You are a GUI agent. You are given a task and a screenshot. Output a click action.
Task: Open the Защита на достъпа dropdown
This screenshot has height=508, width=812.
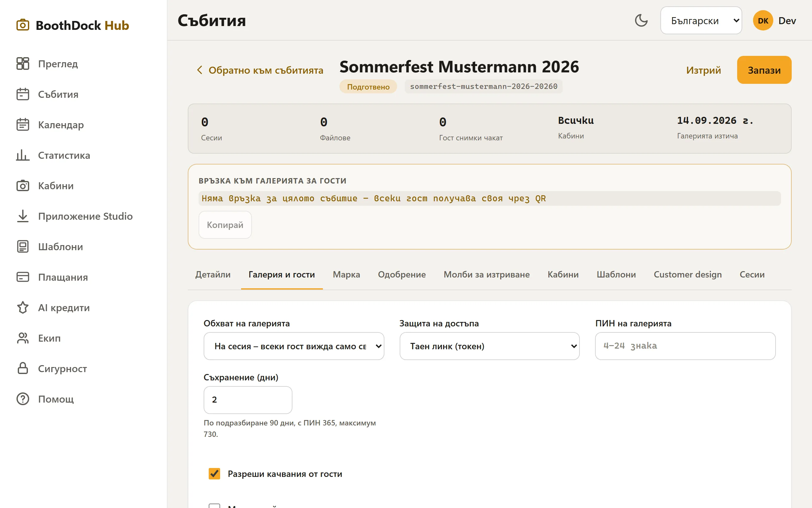point(489,346)
